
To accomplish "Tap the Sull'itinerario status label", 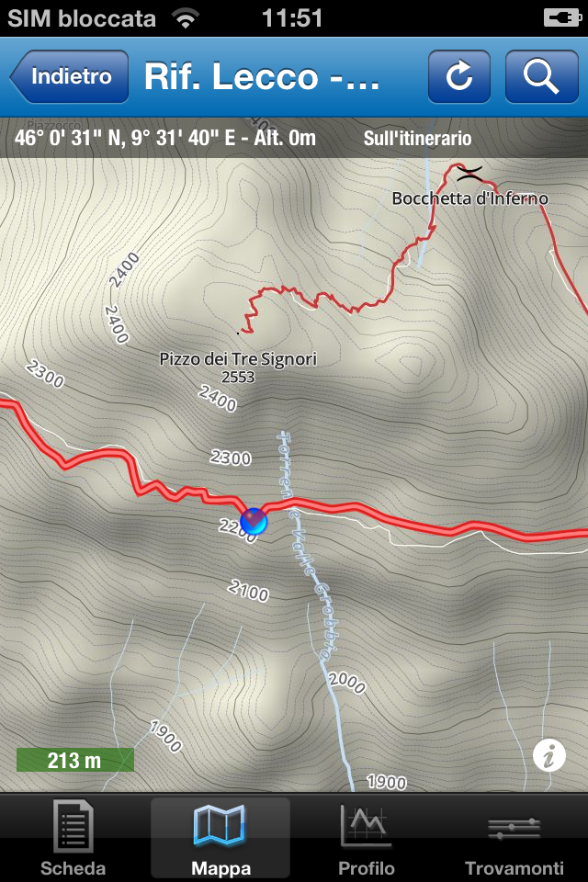I will pyautogui.click(x=417, y=139).
